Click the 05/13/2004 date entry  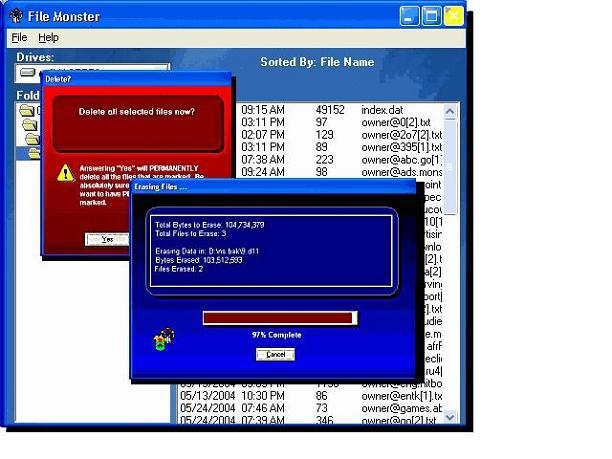[x=207, y=396]
